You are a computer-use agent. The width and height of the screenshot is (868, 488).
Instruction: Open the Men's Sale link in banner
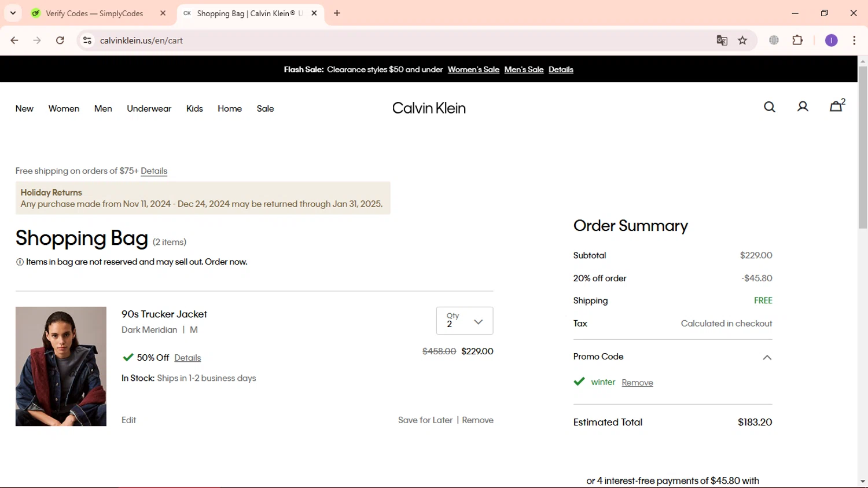pos(524,69)
